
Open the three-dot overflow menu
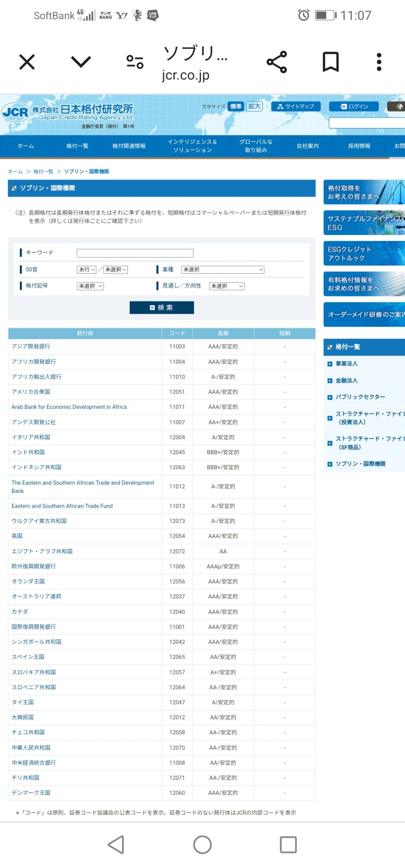coord(379,62)
